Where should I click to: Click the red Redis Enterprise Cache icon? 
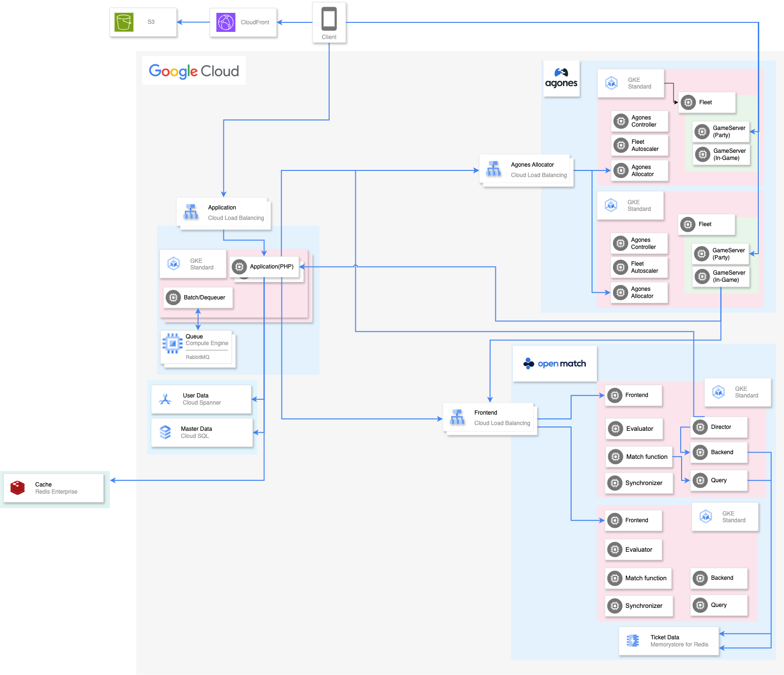point(18,488)
